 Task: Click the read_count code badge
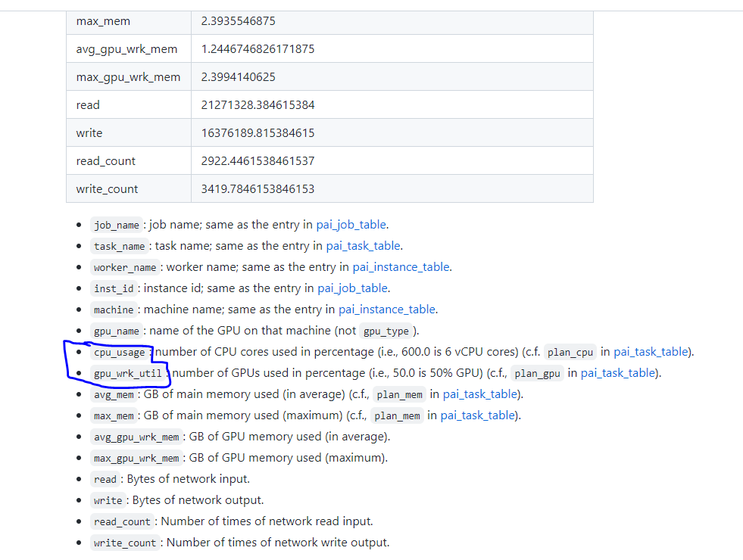click(121, 521)
